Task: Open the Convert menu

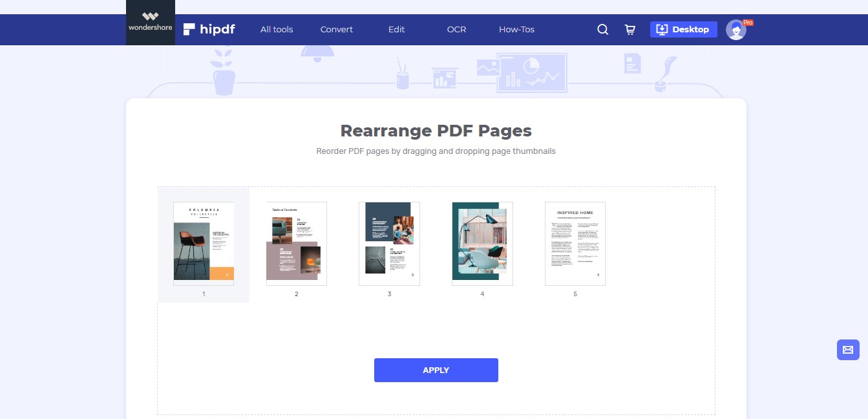Action: pos(337,29)
